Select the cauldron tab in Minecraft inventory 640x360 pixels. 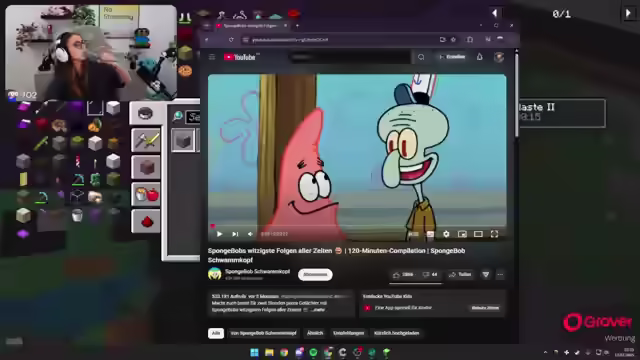146,113
